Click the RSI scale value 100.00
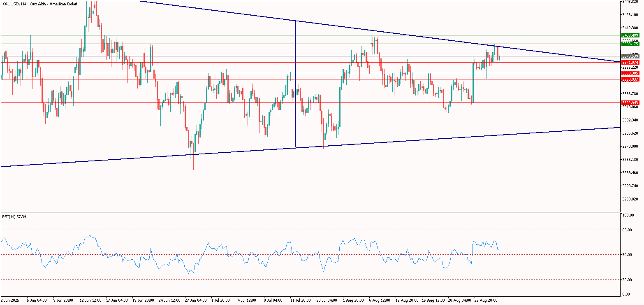 point(628,215)
